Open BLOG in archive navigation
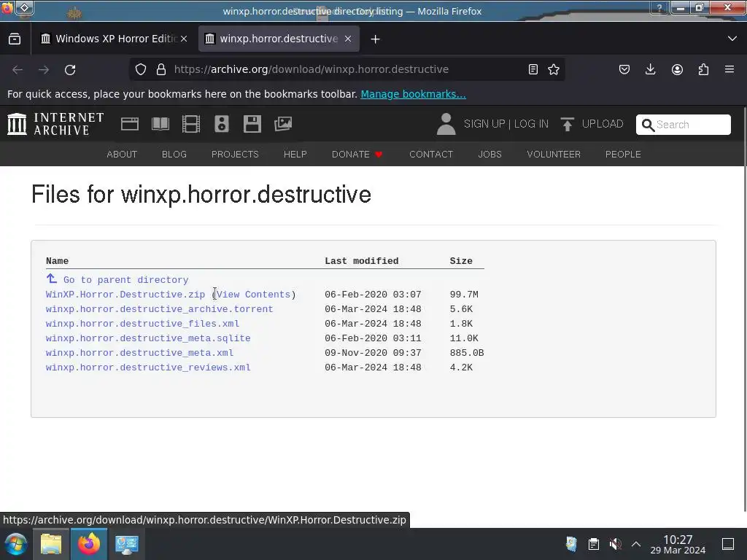The width and height of the screenshot is (747, 560). click(174, 155)
